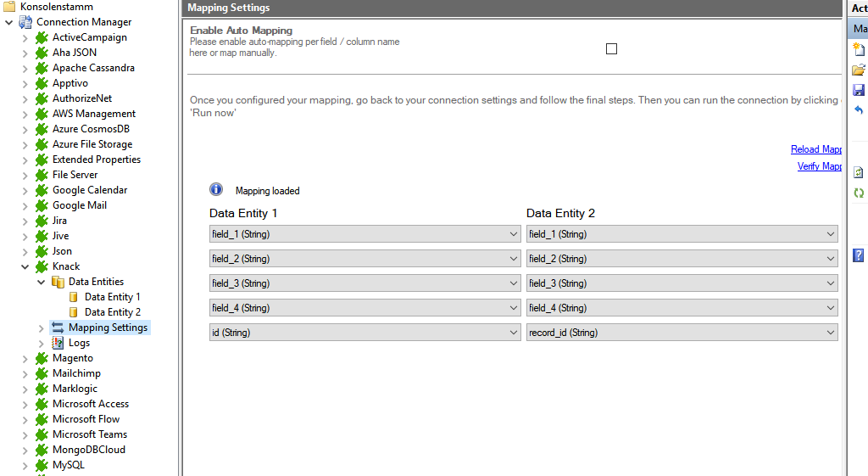Select Mapping Settings tree item

pos(108,328)
